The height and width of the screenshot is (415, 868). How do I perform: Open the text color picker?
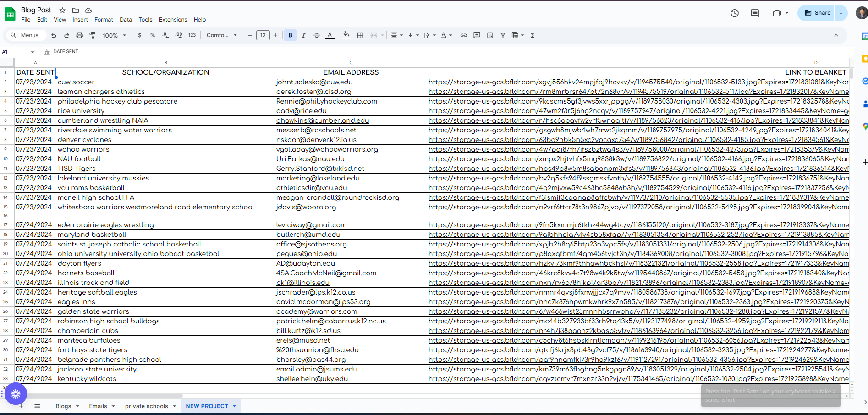pyautogui.click(x=330, y=35)
